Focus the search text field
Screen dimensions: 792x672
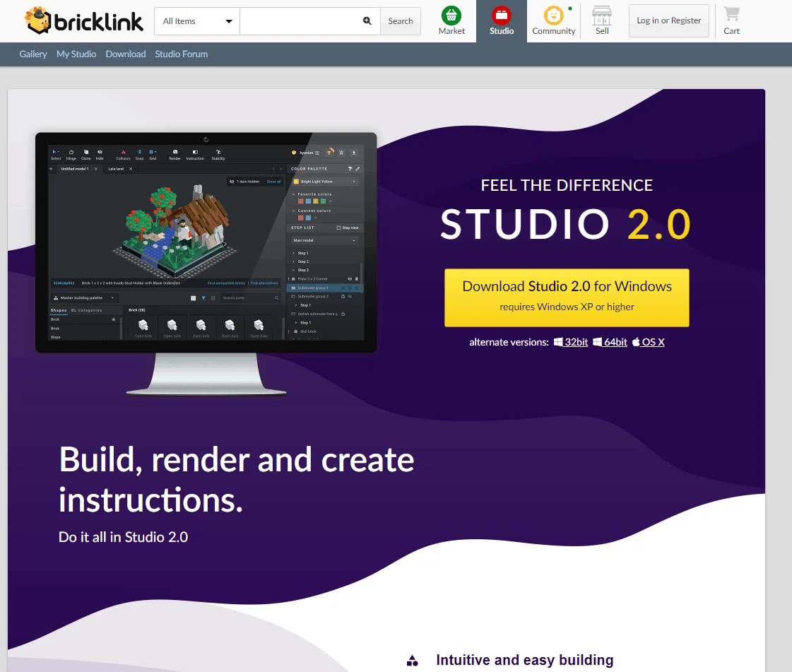pos(309,21)
